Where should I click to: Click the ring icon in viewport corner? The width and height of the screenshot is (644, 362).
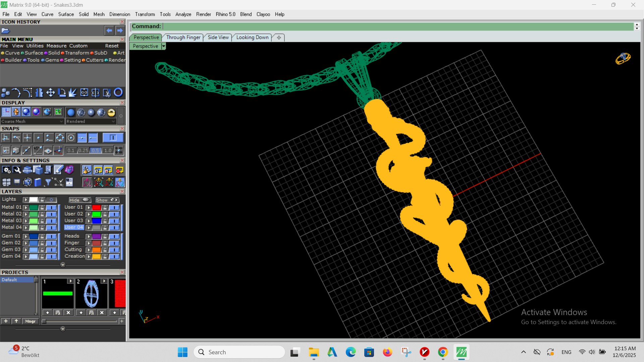623,58
